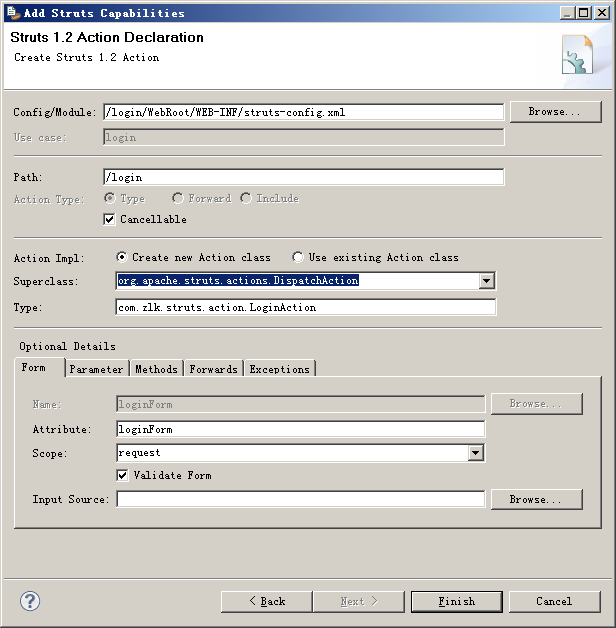Switch to the Parameter tab

tap(96, 369)
